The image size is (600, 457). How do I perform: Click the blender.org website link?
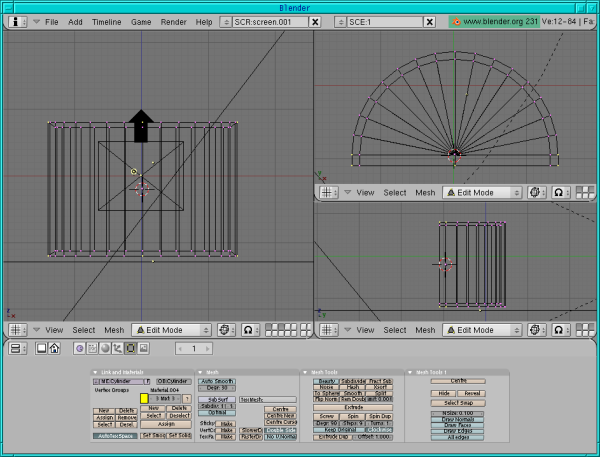(493, 21)
